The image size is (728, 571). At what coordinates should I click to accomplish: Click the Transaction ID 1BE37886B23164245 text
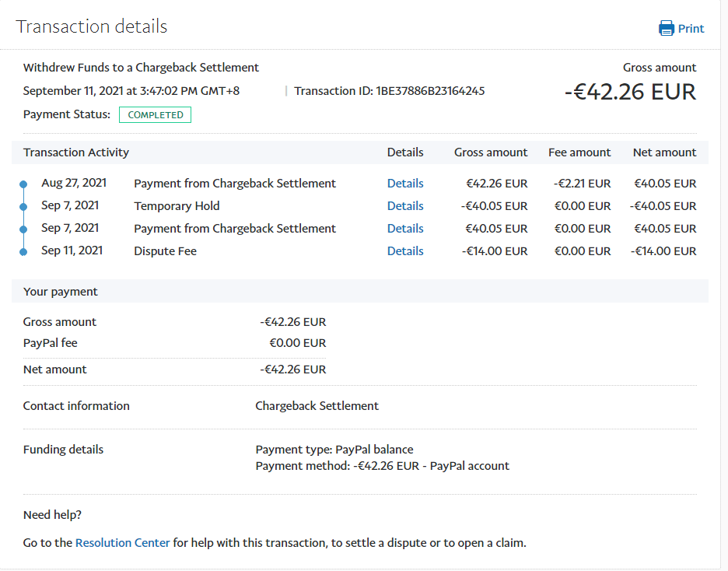coord(389,91)
